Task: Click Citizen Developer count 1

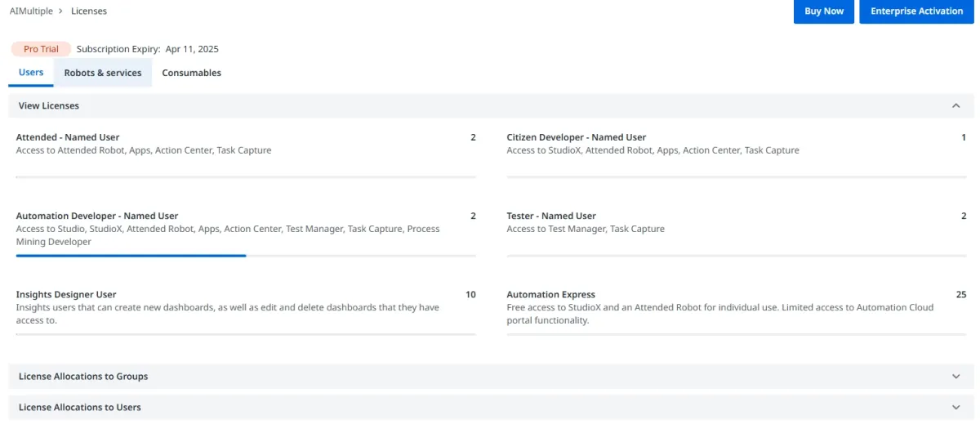Action: point(964,137)
